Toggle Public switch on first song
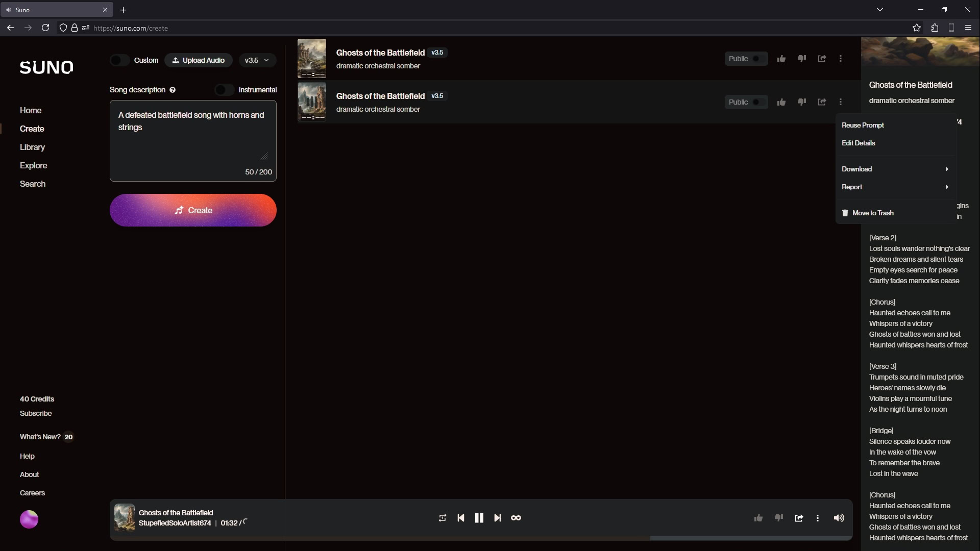 pyautogui.click(x=756, y=59)
